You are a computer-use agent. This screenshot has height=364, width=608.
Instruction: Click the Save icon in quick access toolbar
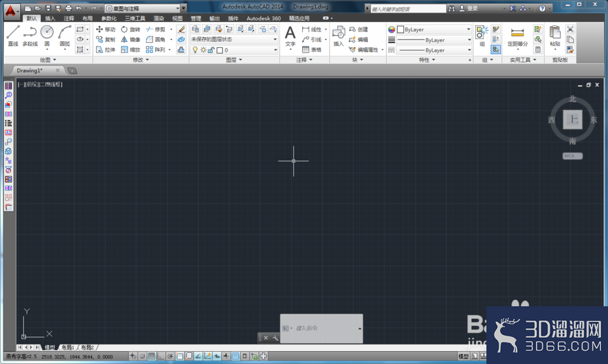47,8
